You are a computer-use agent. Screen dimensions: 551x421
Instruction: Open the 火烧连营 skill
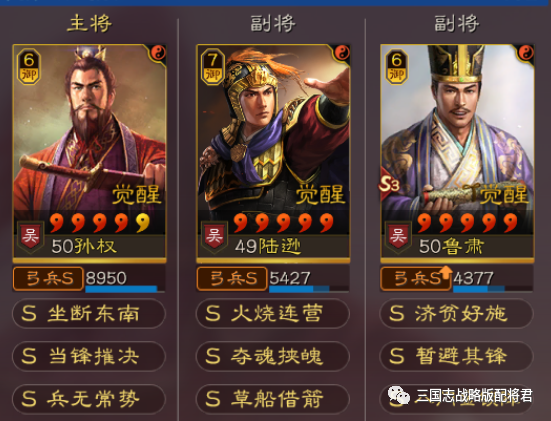(273, 313)
